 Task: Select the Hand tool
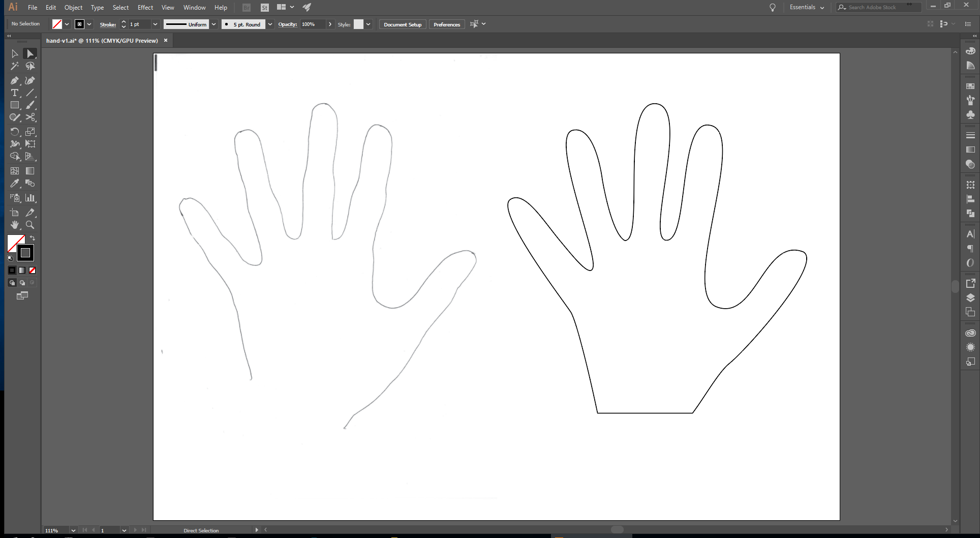[15, 225]
